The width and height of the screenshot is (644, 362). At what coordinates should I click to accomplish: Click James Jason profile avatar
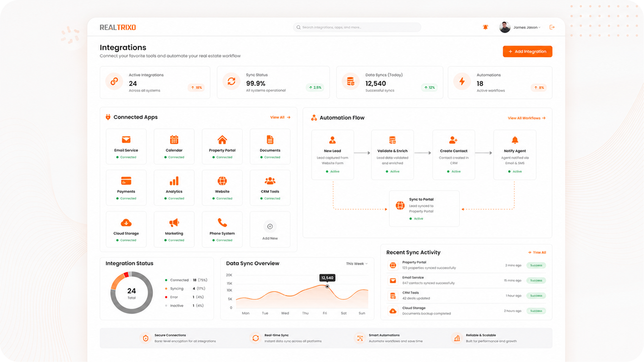[505, 27]
